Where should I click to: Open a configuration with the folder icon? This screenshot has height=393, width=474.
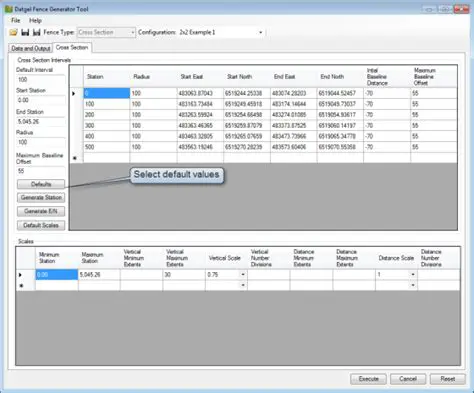[13, 32]
